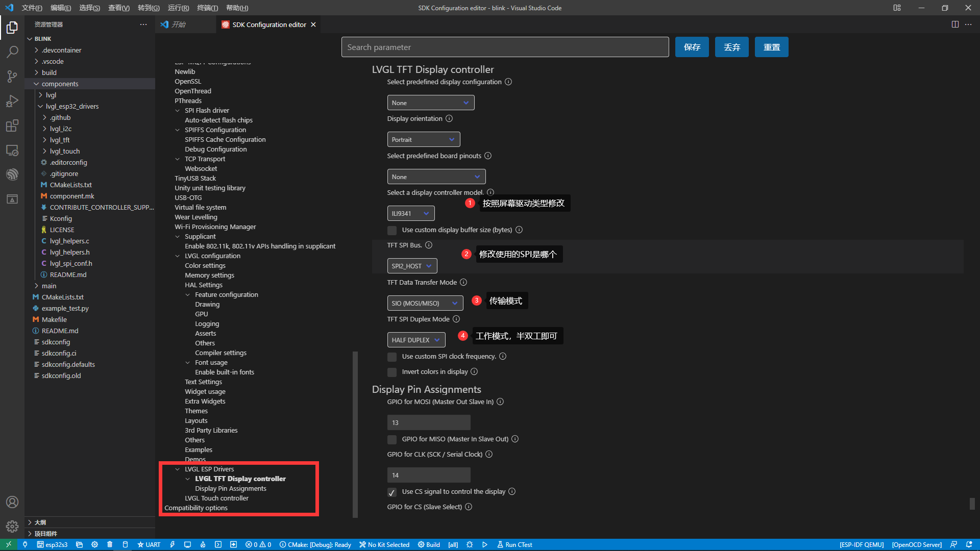The width and height of the screenshot is (980, 551).
Task: Uncheck Use CS signal to control display
Action: [392, 492]
